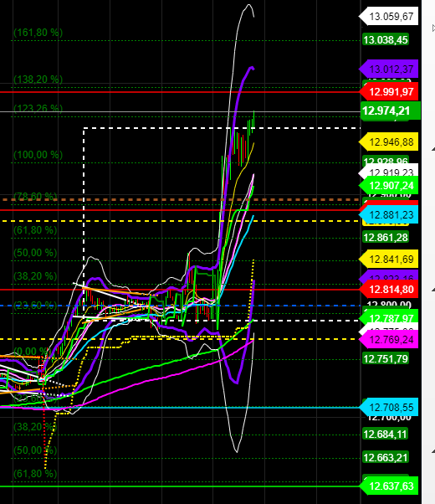Click the cyan 12.708,55 price tag
Screen dimensions: 435x504
[388, 407]
